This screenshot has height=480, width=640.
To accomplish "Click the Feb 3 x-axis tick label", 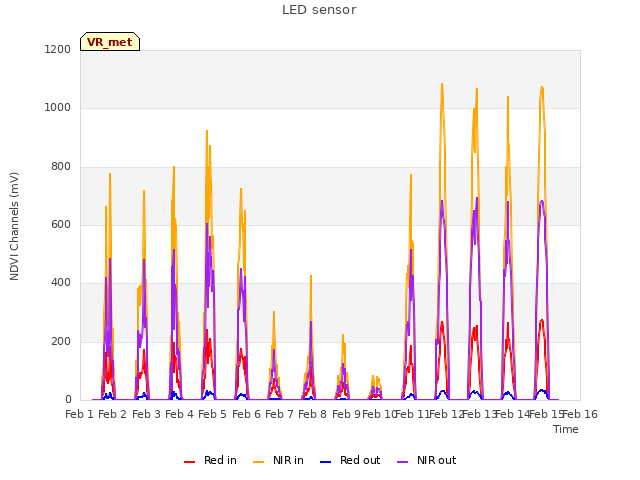I will (x=146, y=414).
